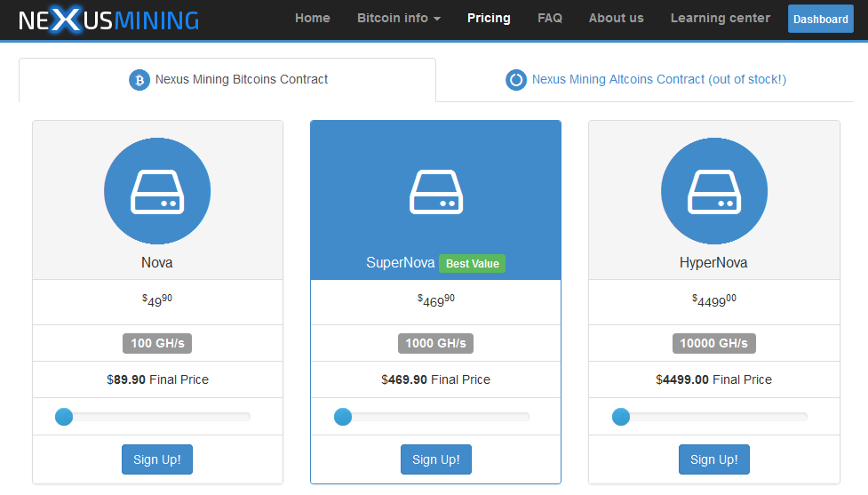
Task: Open the Pricing menu item
Action: click(x=489, y=19)
